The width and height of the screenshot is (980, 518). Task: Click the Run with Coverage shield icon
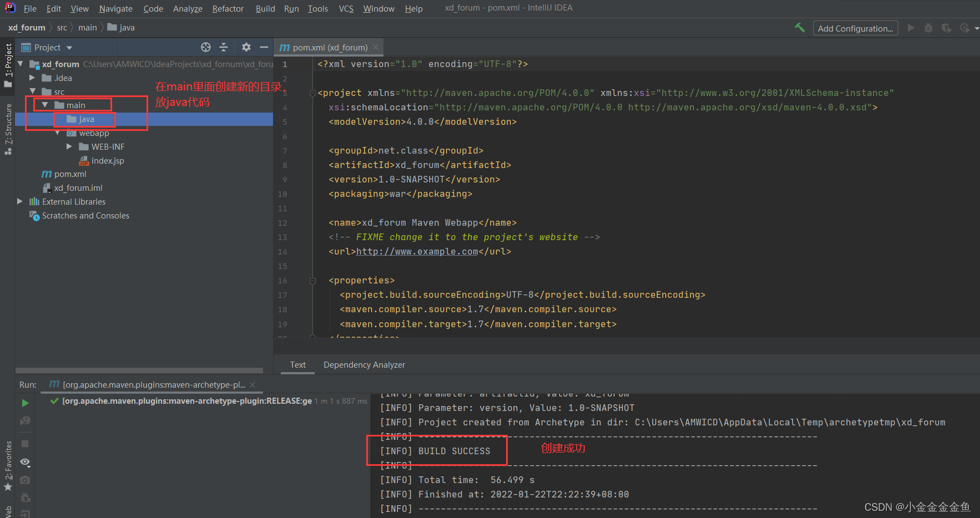pos(947,28)
